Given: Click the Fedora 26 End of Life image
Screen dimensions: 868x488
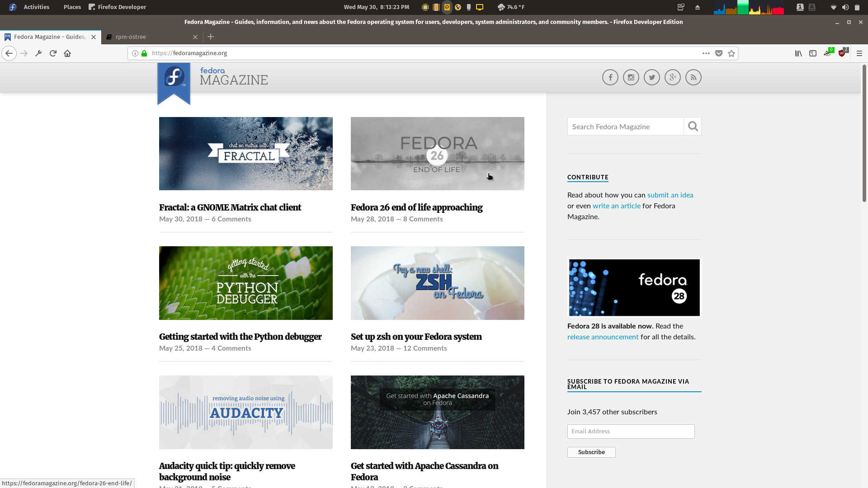Looking at the screenshot, I should [438, 154].
